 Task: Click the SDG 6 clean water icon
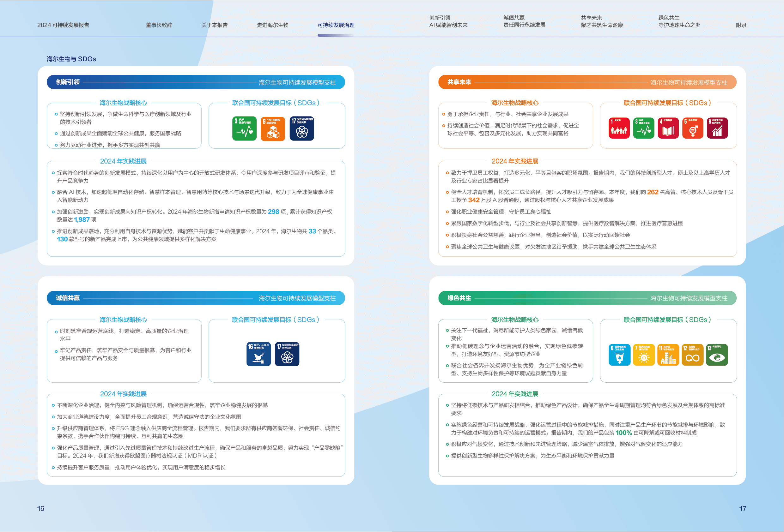[619, 355]
